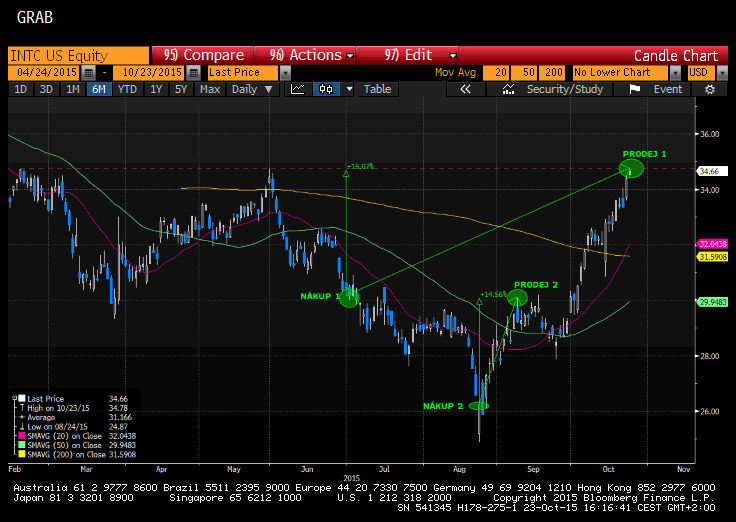Click the NÁKUP 1 annotation marker
This screenshot has width=736, height=522.
[x=349, y=298]
